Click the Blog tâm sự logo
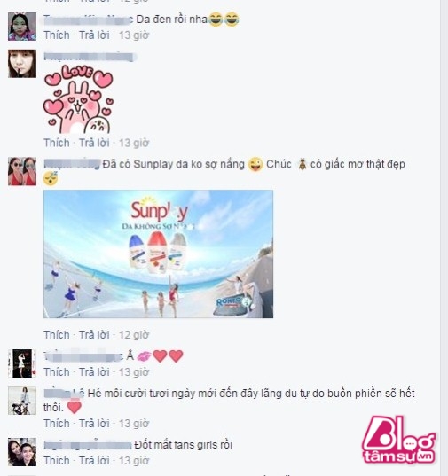This screenshot has height=476, width=448. [x=399, y=439]
